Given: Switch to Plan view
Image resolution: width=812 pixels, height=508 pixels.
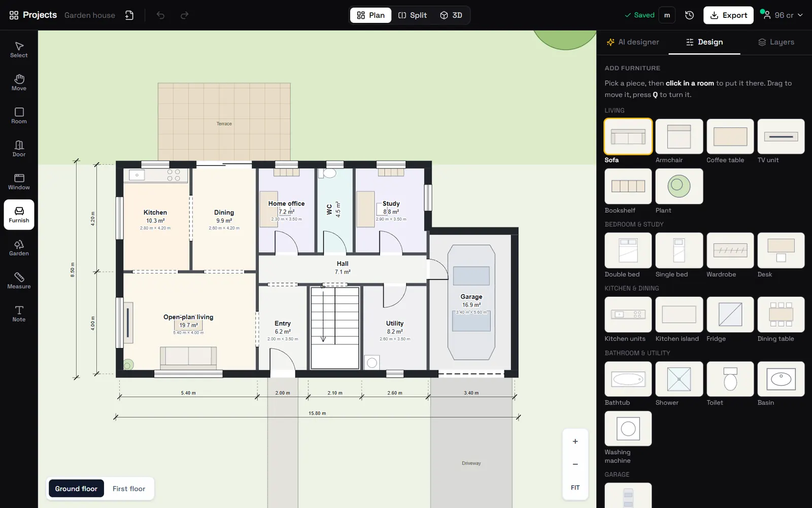Looking at the screenshot, I should pos(370,15).
